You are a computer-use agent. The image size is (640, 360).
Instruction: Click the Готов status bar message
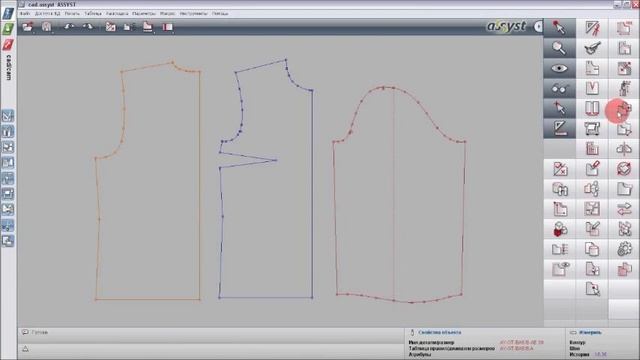click(40, 332)
